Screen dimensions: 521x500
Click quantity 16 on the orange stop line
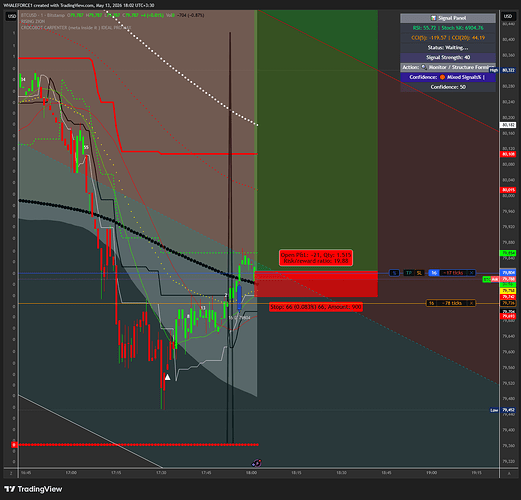(x=431, y=303)
